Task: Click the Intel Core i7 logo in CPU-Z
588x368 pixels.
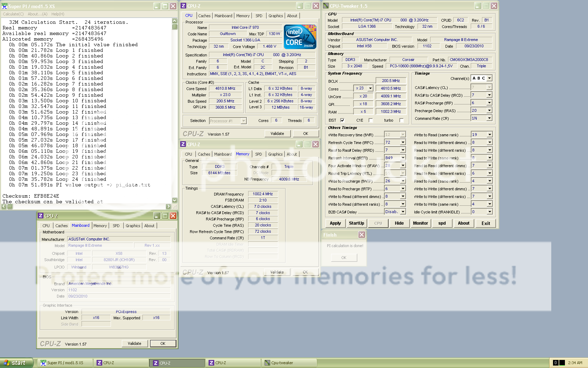Action: coord(300,36)
